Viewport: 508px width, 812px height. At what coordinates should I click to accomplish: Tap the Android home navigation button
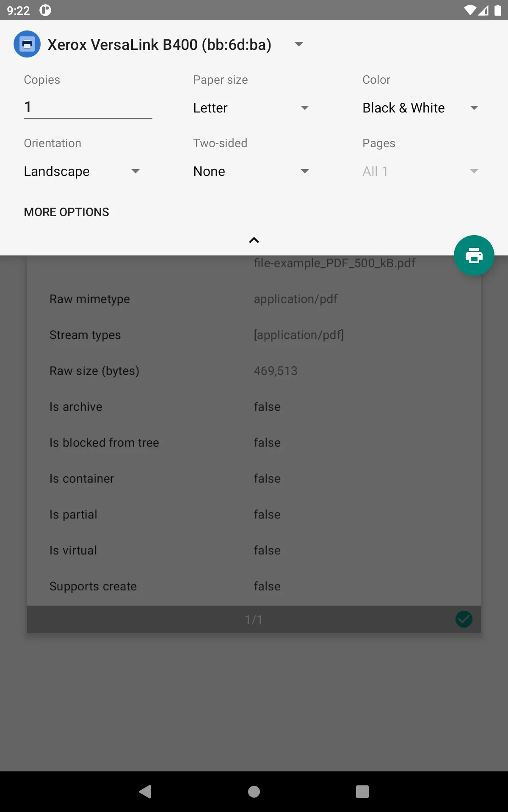click(x=254, y=791)
